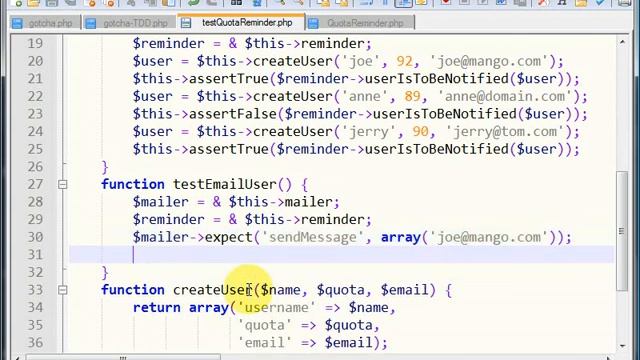The height and width of the screenshot is (360, 640).
Task: Click line number 27 in the margin
Action: click(x=35, y=184)
